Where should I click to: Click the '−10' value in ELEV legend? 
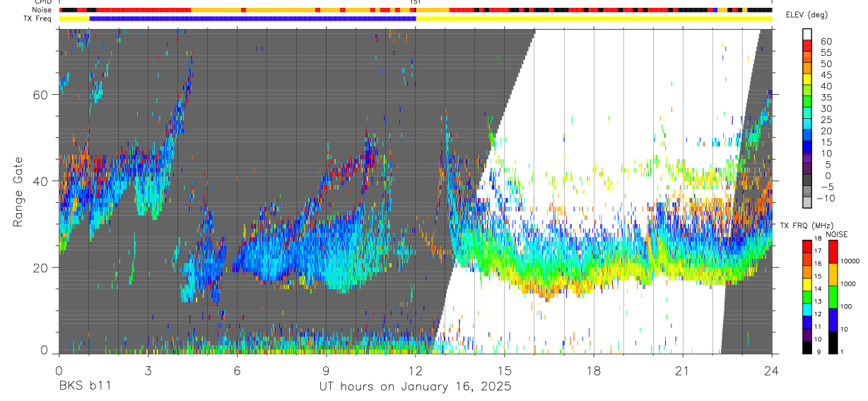click(826, 198)
